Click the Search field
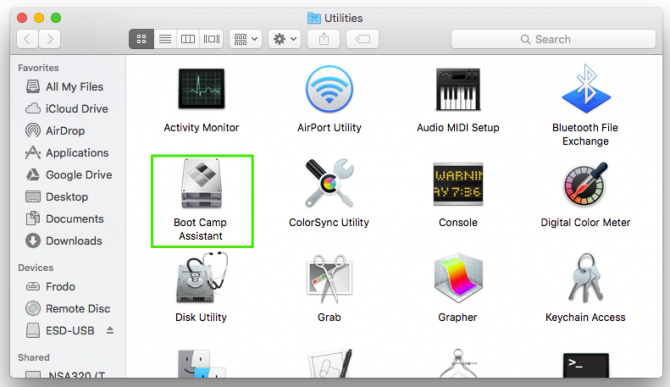The width and height of the screenshot is (670, 387). [553, 39]
